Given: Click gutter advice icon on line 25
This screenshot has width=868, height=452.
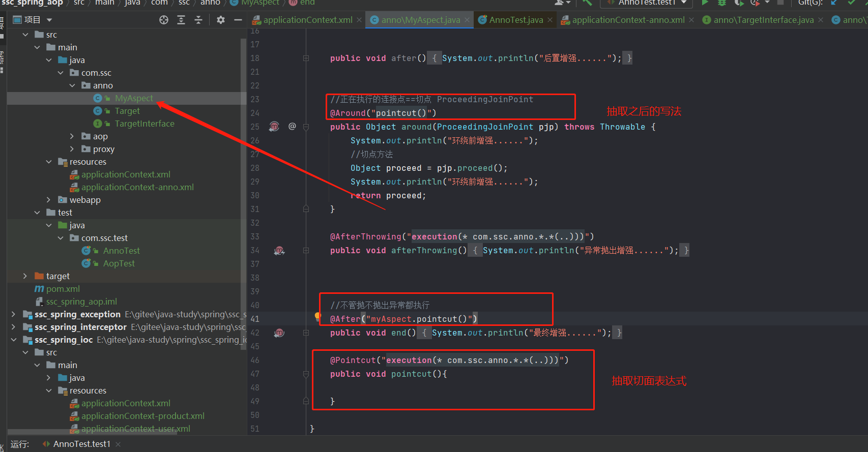Looking at the screenshot, I should [274, 127].
